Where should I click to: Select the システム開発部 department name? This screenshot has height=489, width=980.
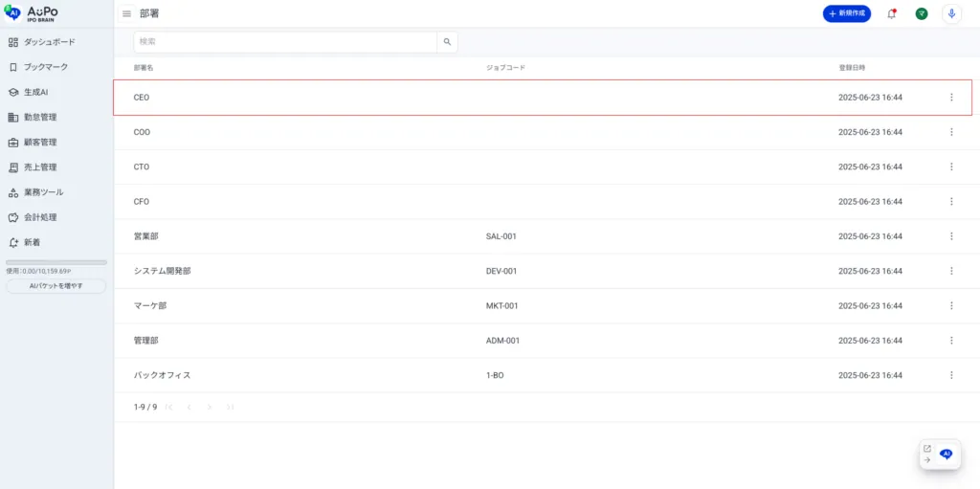tap(162, 271)
